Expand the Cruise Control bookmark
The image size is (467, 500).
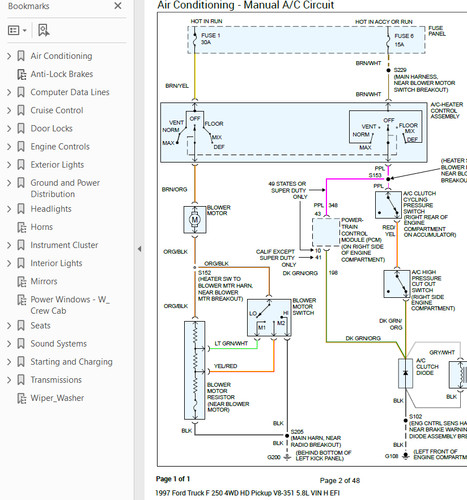[9, 110]
